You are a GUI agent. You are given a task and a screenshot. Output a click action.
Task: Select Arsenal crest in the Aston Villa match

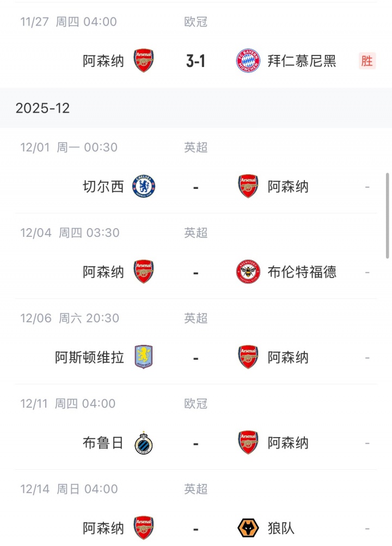click(248, 358)
